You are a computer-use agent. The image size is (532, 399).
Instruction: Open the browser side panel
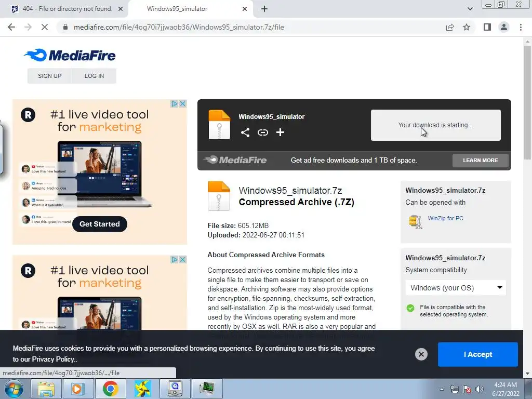pos(487,27)
